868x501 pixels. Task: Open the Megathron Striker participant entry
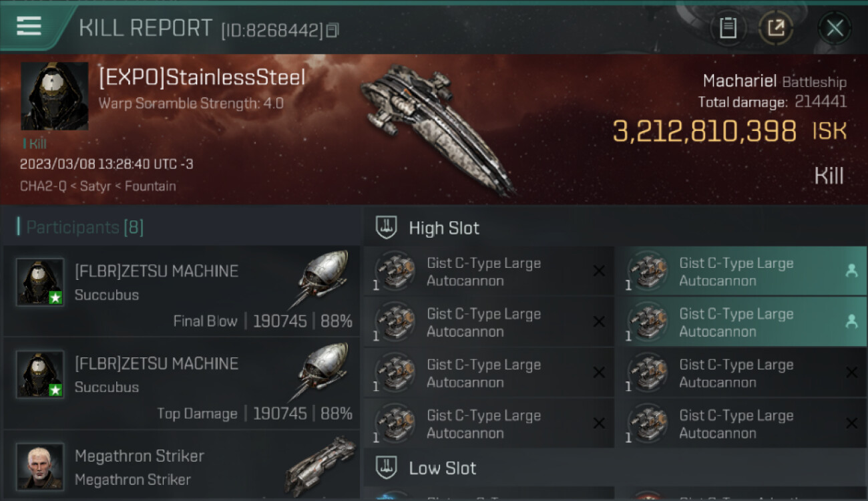pos(182,466)
